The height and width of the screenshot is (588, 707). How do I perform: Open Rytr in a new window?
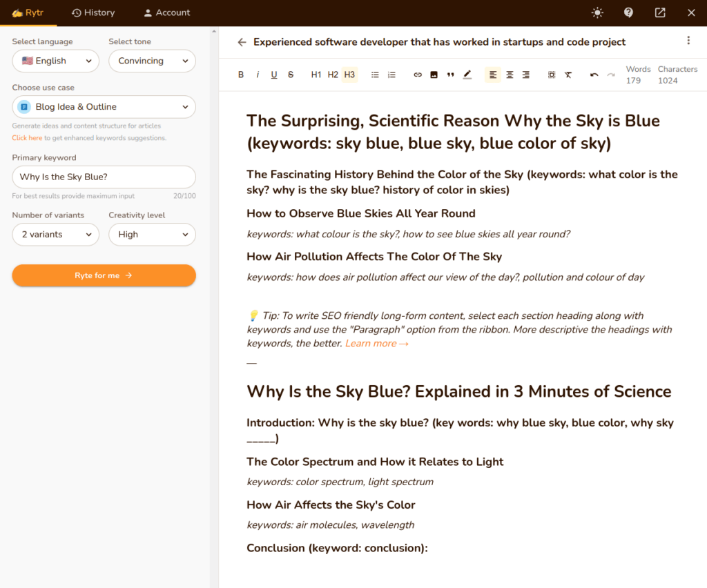click(x=660, y=12)
